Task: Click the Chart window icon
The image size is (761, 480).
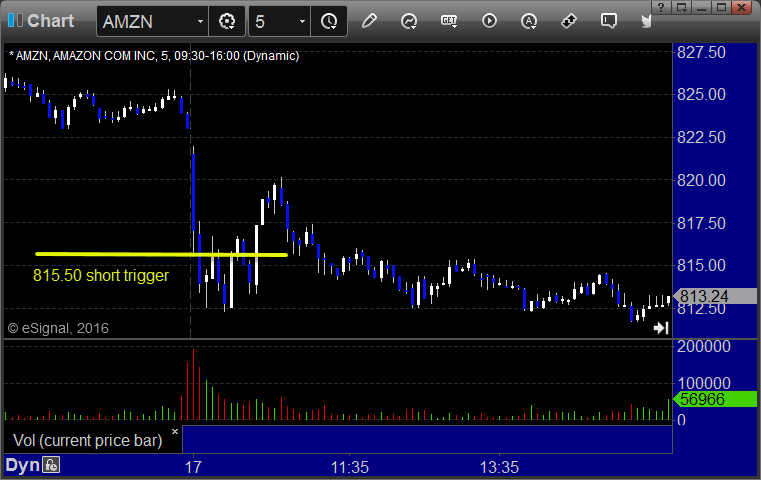Action: (15, 20)
